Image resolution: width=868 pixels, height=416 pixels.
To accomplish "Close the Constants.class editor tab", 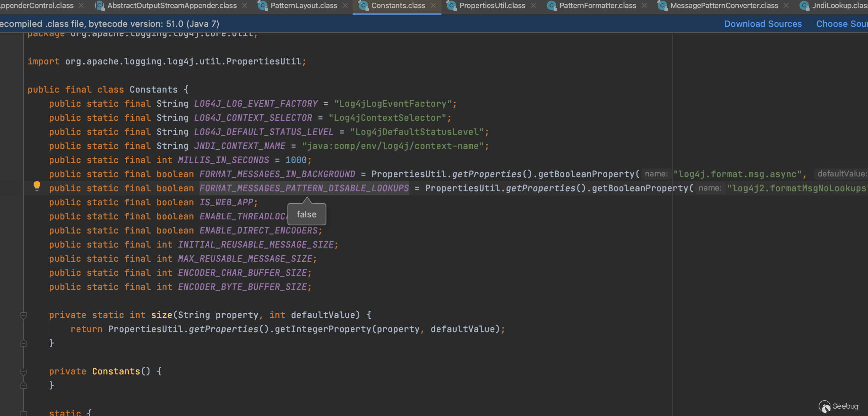I will pos(433,6).
